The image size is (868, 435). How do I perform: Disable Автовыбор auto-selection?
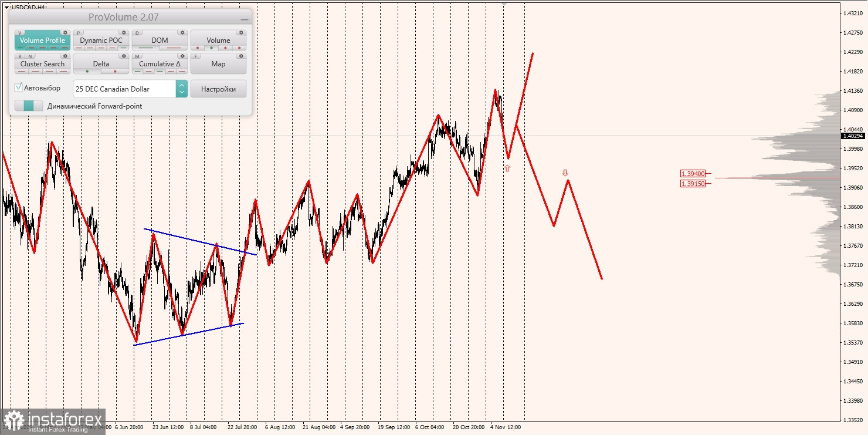click(x=19, y=87)
